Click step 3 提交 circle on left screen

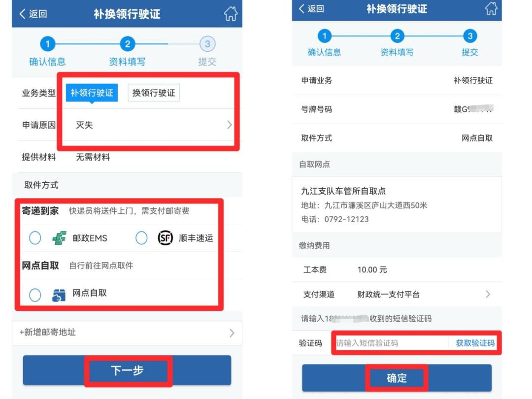(207, 44)
